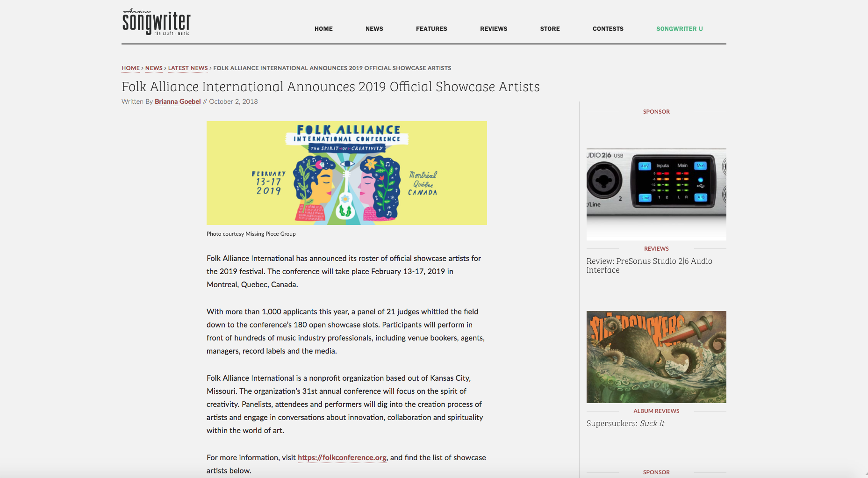Open the PreSonus Studio 2|6 review title
This screenshot has width=868, height=478.
[649, 266]
